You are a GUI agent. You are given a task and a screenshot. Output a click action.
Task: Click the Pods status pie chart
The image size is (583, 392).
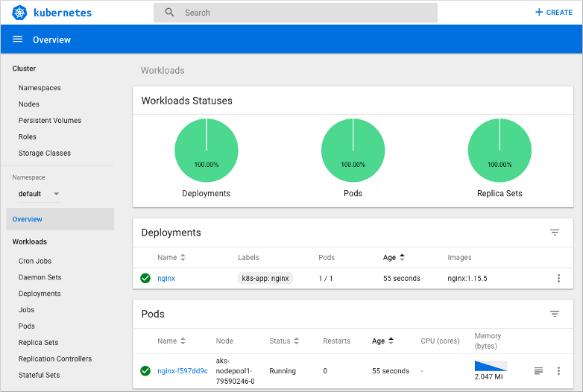pos(353,150)
